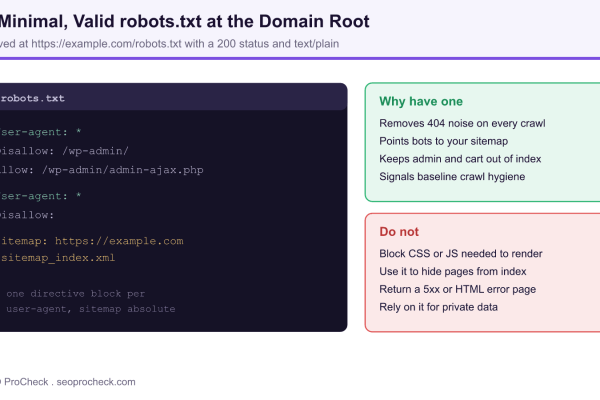Image resolution: width=600 pixels, height=400 pixels.
Task: Click the 'sitemap_index.xml' line
Action: [58, 258]
